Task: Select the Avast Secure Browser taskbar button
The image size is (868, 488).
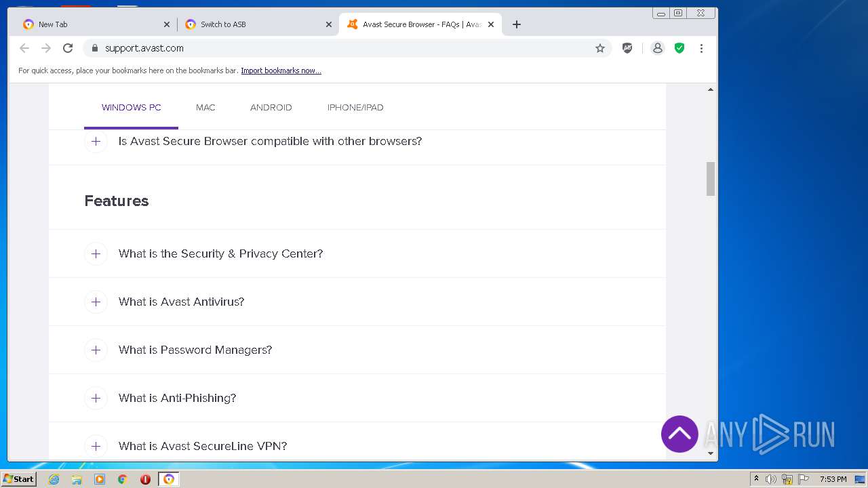Action: point(169,479)
